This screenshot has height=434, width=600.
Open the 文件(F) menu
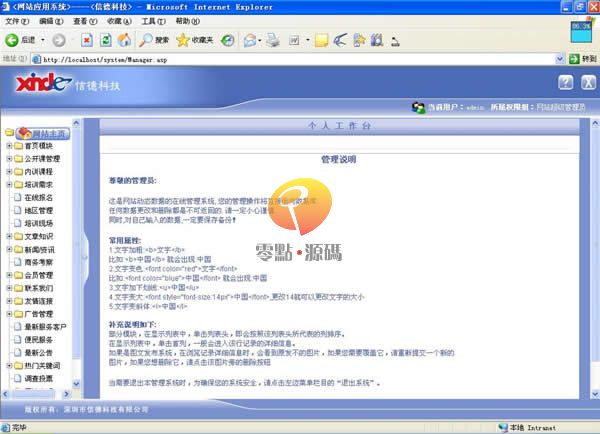17,21
